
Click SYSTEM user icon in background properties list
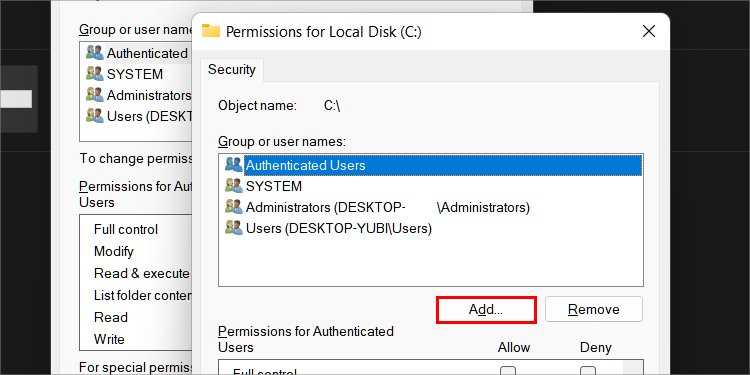pyautogui.click(x=94, y=74)
